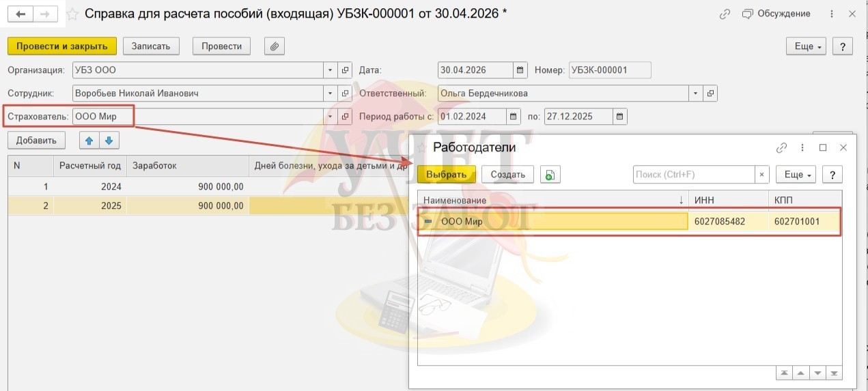Click the Записать button
Viewport: 868px width, 391px height.
[151, 46]
